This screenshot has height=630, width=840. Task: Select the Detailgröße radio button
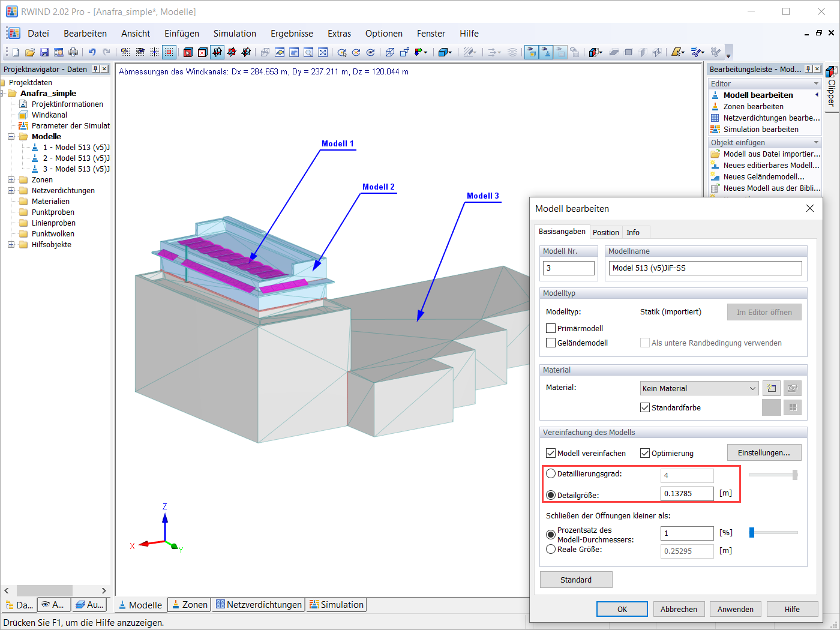point(551,495)
